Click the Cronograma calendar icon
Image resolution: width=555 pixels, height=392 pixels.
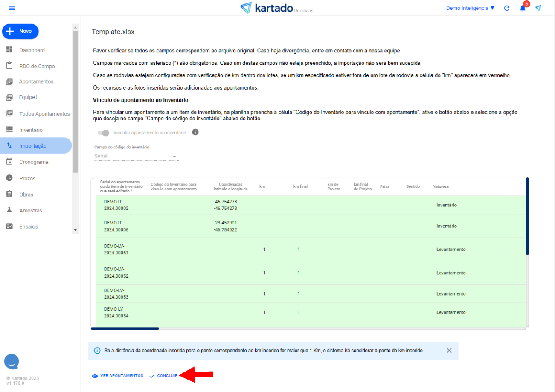tap(9, 162)
